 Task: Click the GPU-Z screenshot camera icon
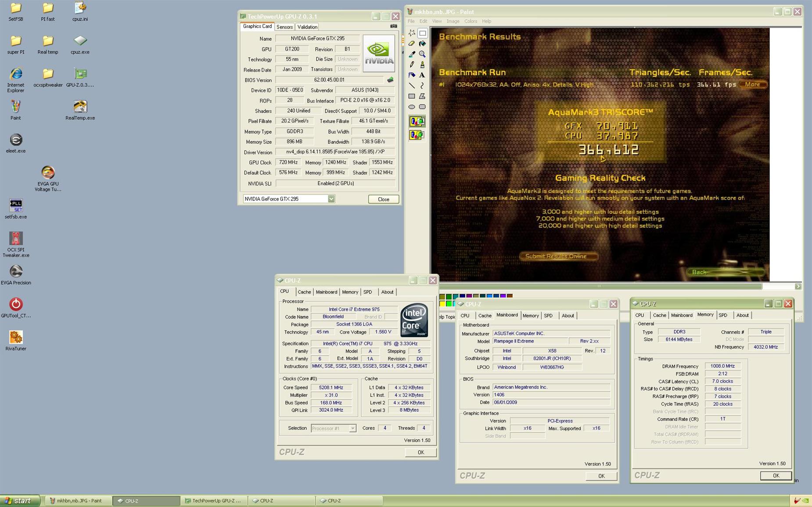pos(394,26)
